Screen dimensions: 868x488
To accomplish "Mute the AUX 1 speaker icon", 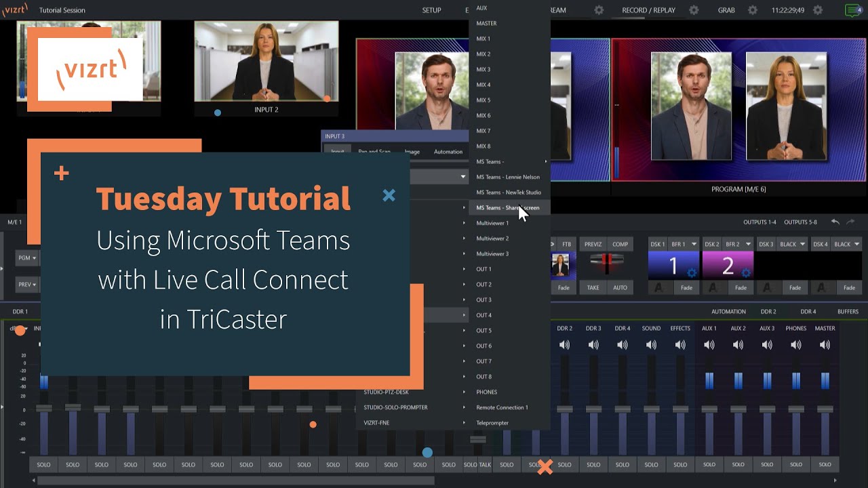I will [709, 345].
